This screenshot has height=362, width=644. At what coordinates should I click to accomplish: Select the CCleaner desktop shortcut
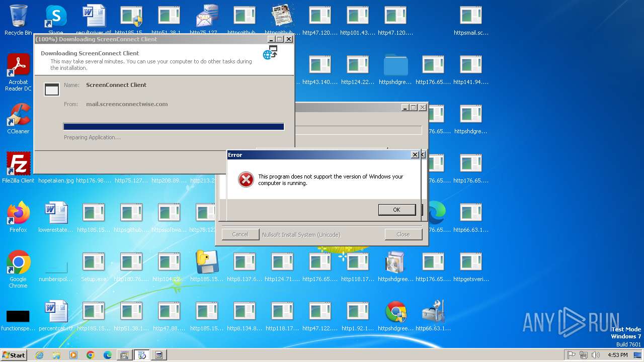18,119
